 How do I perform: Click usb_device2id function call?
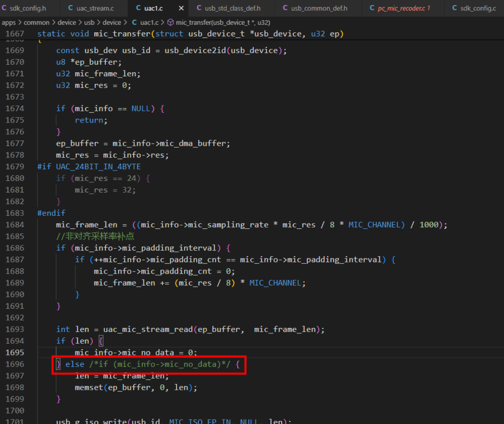pos(196,51)
